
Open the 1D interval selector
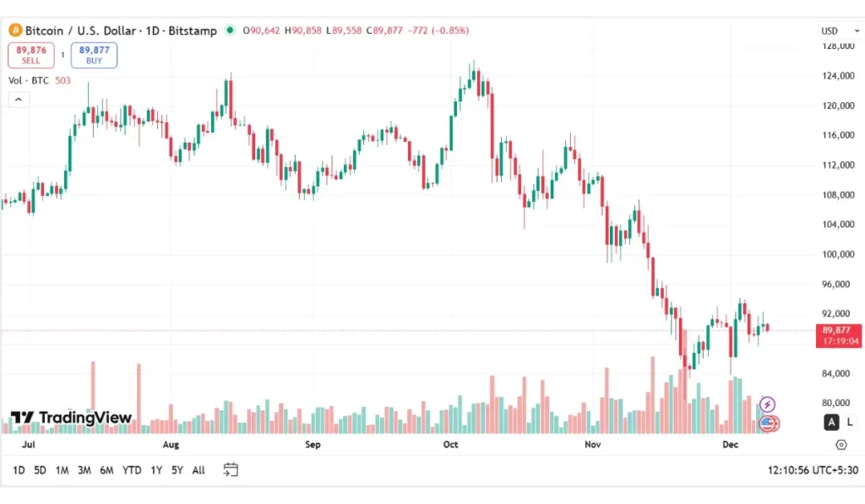152,30
